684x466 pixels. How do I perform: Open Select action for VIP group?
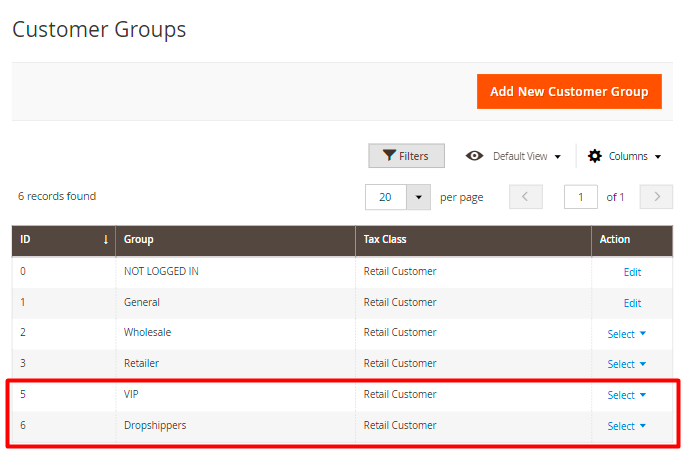pyautogui.click(x=626, y=395)
